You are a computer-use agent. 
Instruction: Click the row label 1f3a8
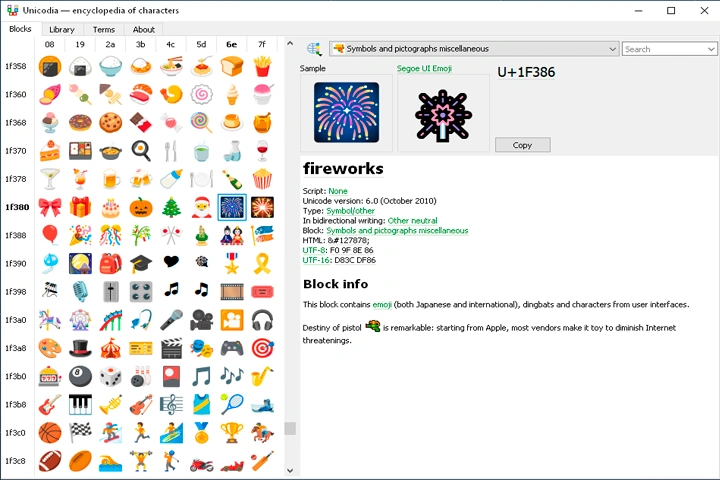(x=16, y=348)
